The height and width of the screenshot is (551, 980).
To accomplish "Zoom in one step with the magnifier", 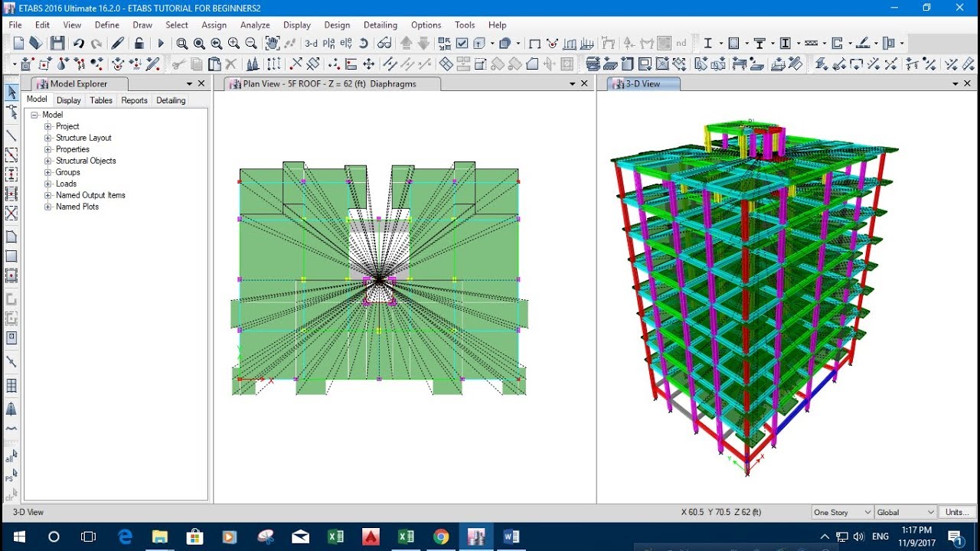I will pyautogui.click(x=234, y=43).
